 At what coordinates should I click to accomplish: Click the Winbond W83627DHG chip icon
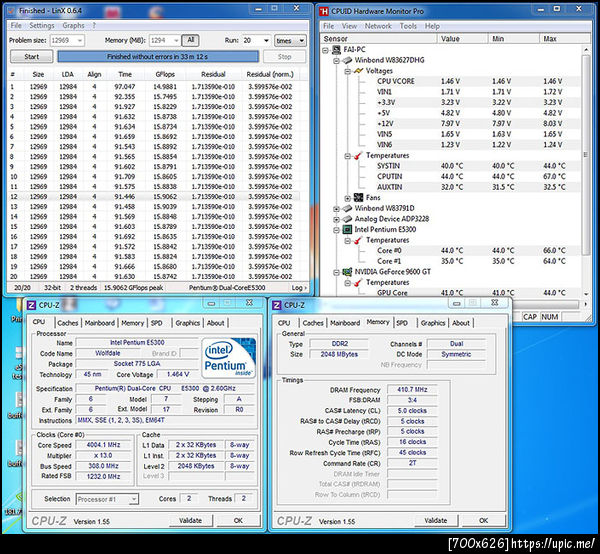[x=347, y=60]
